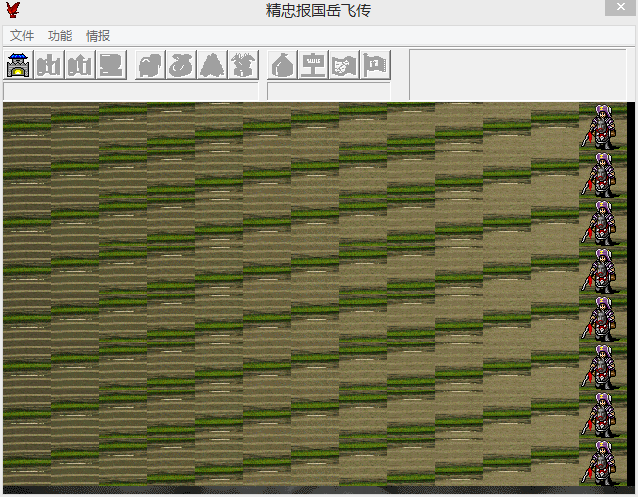The image size is (638, 497).
Task: Click the large empty info panel at top right
Action: (x=518, y=75)
